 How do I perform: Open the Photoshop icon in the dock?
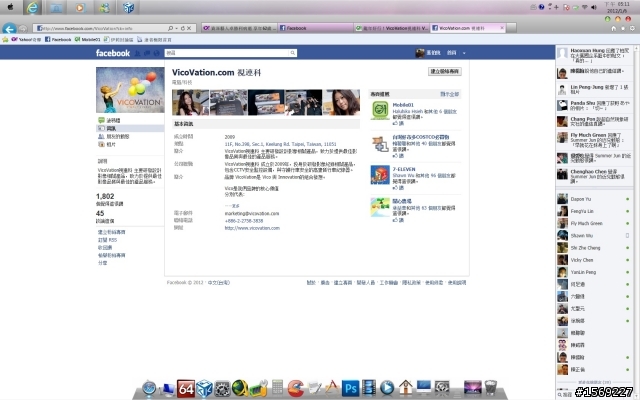coord(350,388)
